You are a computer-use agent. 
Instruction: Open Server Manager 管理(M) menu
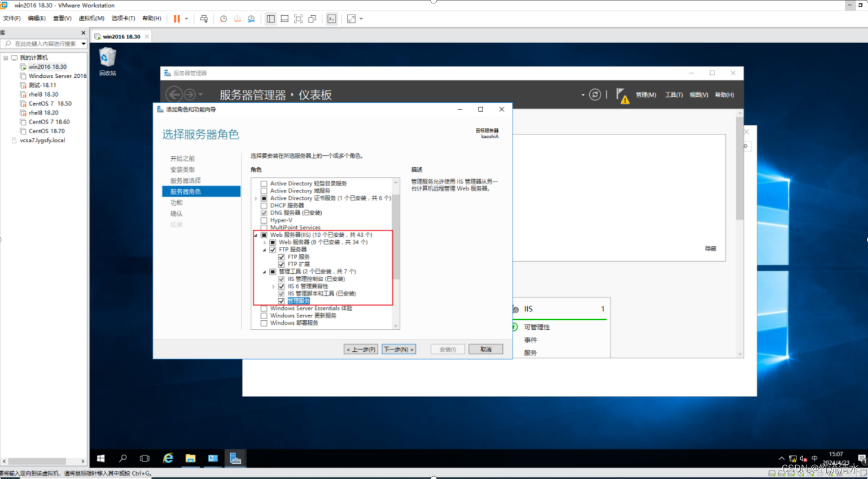tap(646, 95)
